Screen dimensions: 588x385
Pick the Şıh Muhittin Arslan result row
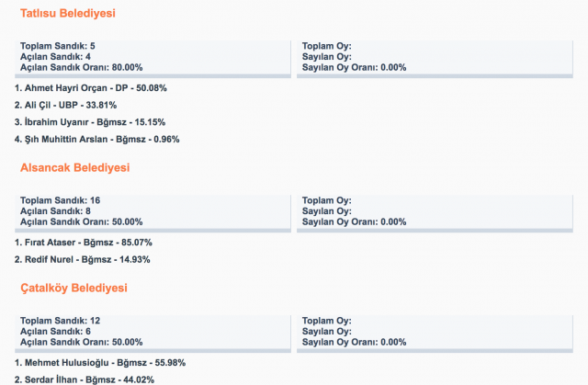(x=96, y=140)
